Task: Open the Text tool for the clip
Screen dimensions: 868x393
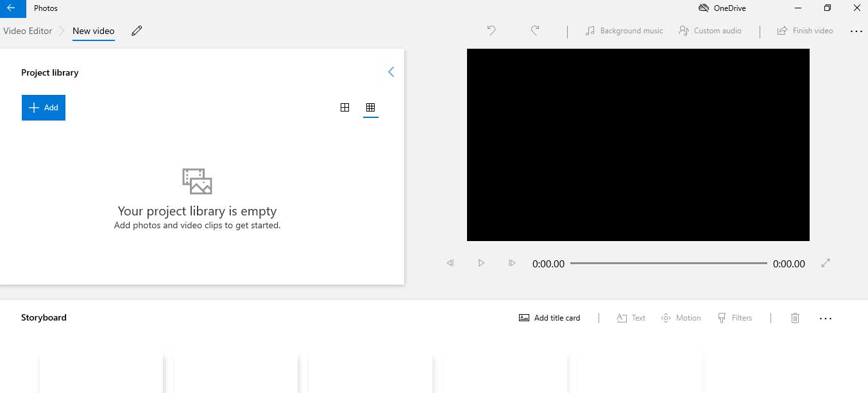Action: pyautogui.click(x=630, y=317)
